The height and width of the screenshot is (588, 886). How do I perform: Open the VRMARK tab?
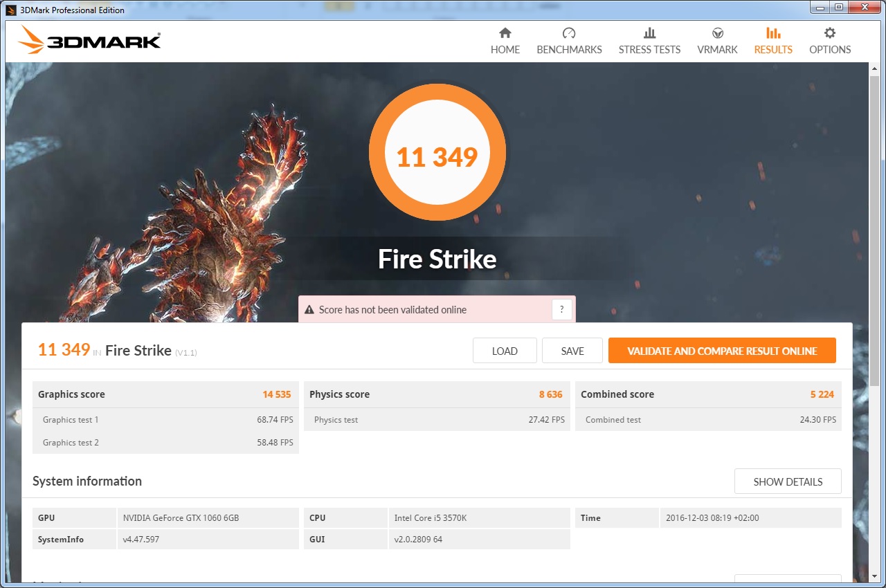(x=717, y=41)
